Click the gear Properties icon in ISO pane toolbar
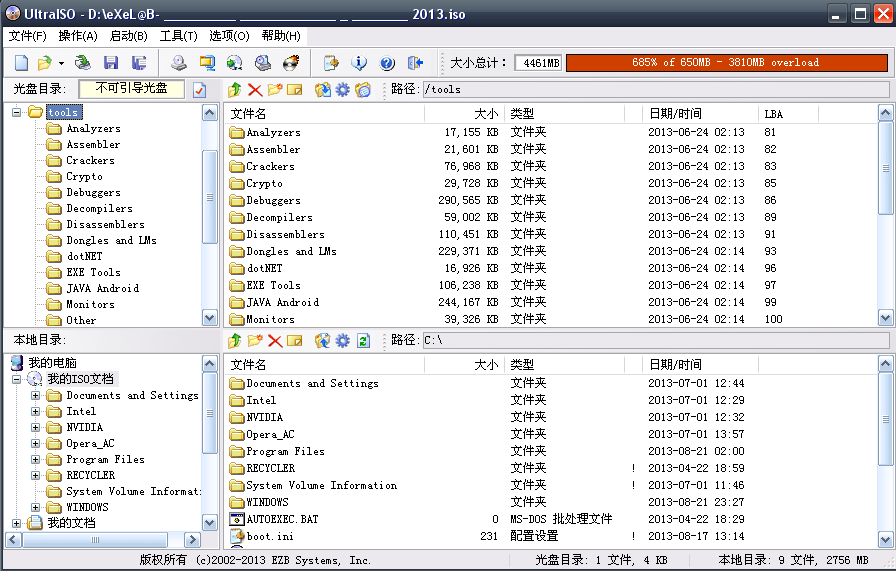This screenshot has height=571, width=896. pos(342,90)
